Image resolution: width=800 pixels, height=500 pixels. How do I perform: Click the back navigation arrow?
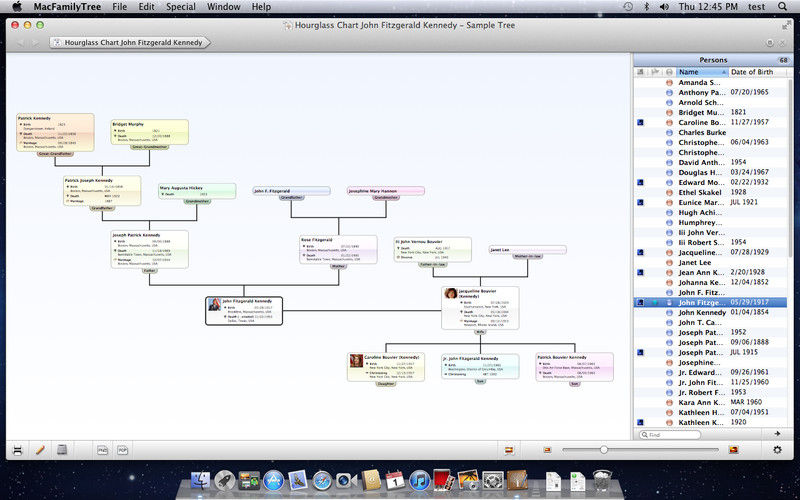click(x=20, y=43)
